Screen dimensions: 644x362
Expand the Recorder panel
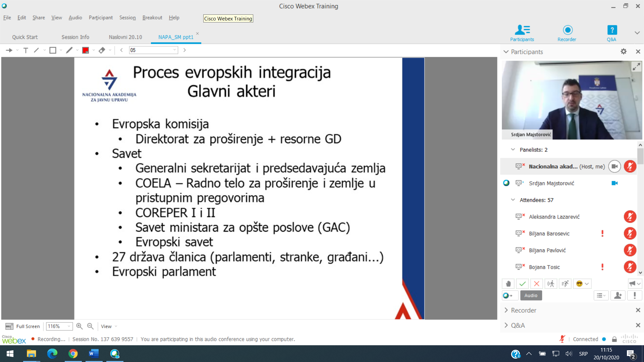point(506,310)
